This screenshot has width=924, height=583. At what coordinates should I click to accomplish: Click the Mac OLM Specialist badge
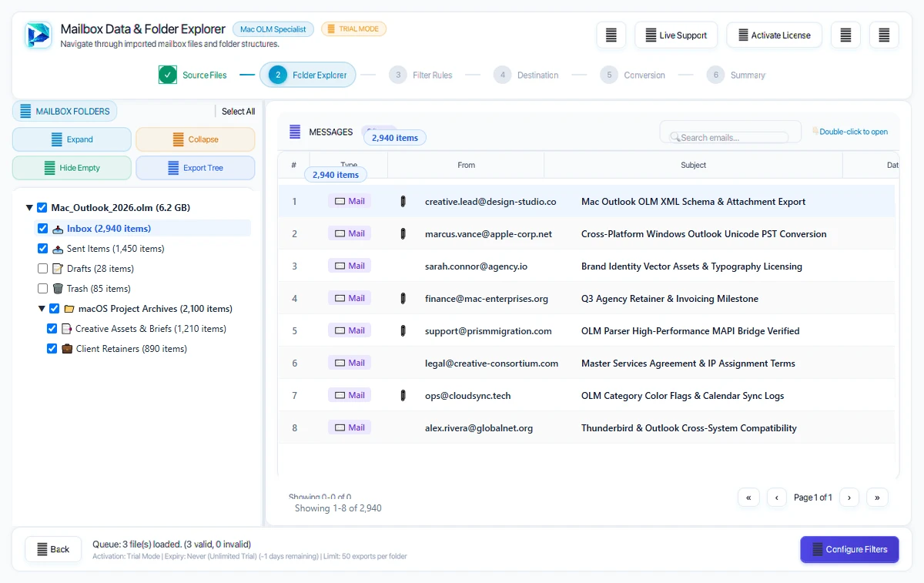coord(273,29)
